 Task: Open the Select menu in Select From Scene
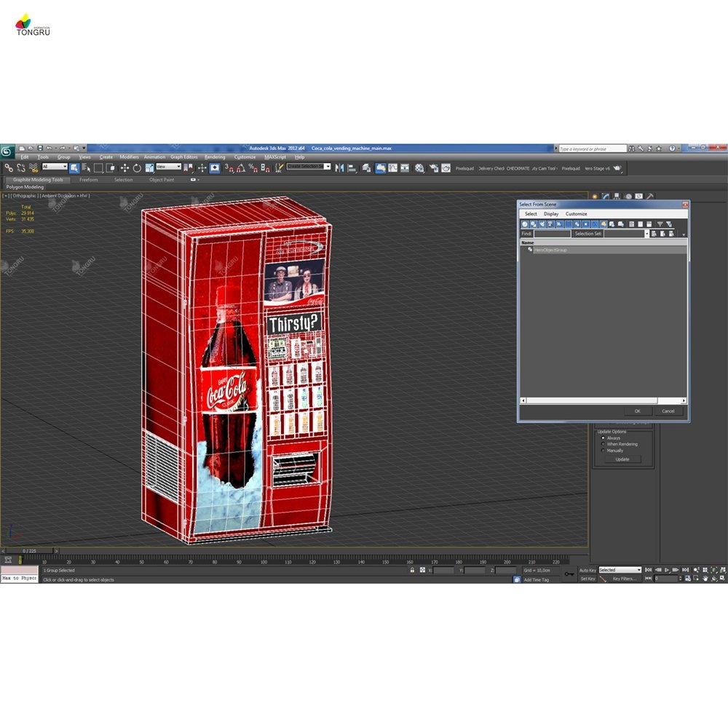531,214
